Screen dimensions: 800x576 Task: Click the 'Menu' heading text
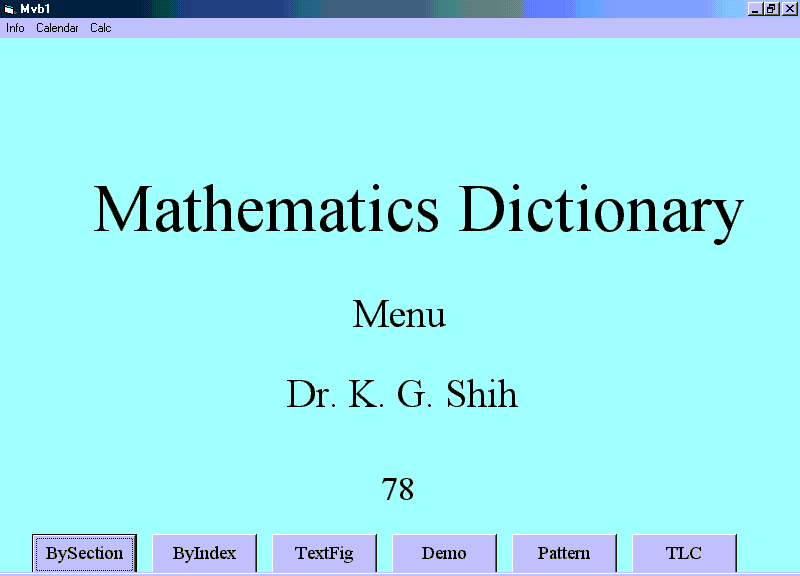[x=399, y=314]
